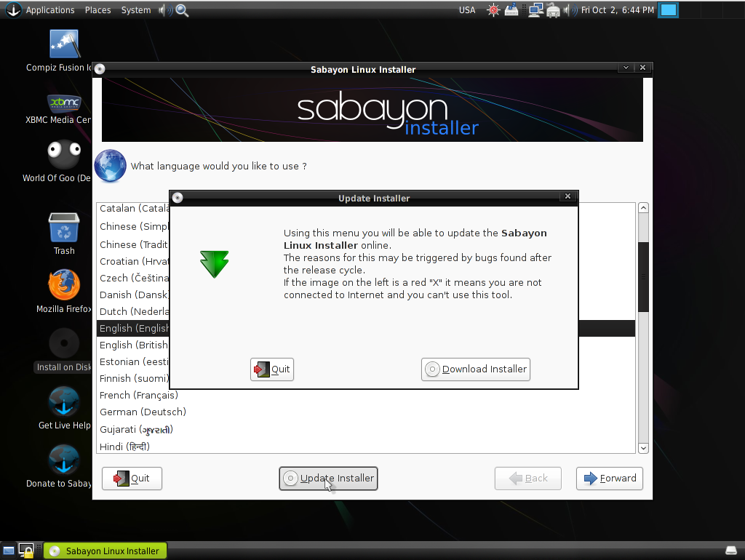Click the language list scrollbar down arrow
The image size is (745, 560).
[643, 448]
